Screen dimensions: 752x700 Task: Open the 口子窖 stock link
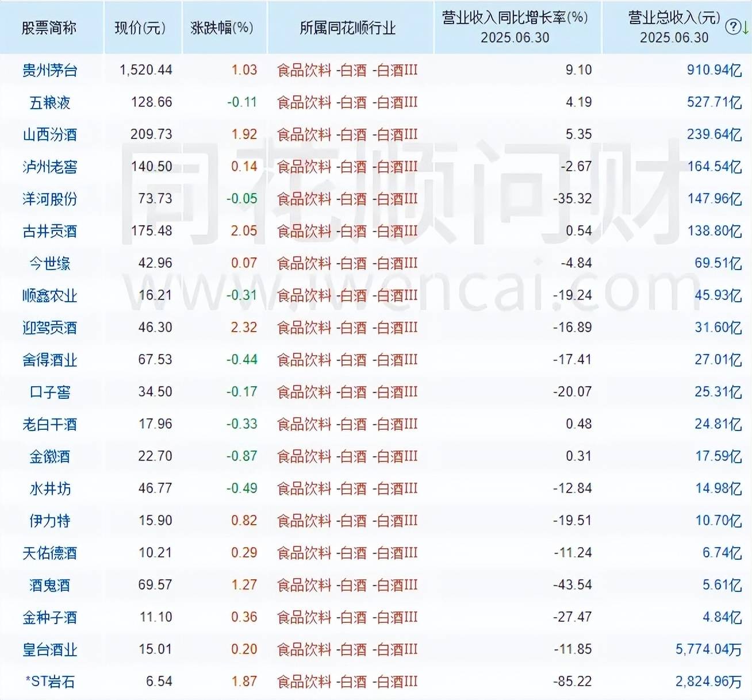coord(50,392)
